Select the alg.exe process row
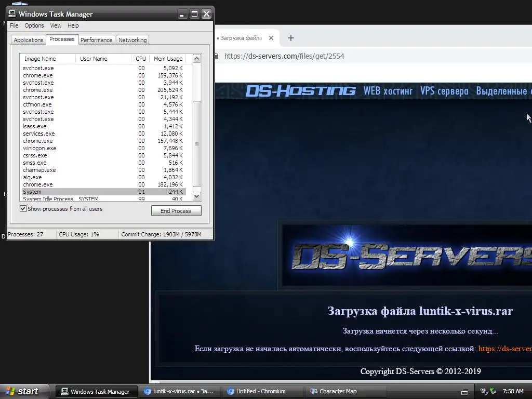532x399 pixels. click(x=104, y=177)
